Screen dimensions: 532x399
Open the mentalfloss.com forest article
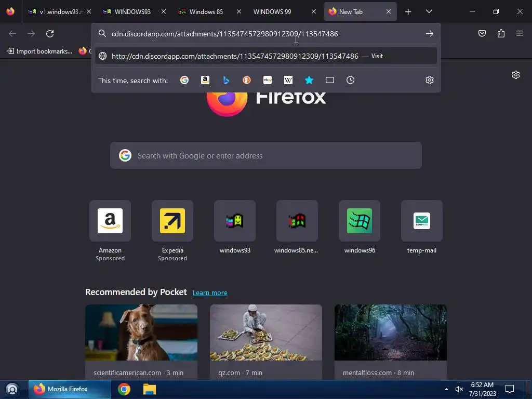click(391, 342)
